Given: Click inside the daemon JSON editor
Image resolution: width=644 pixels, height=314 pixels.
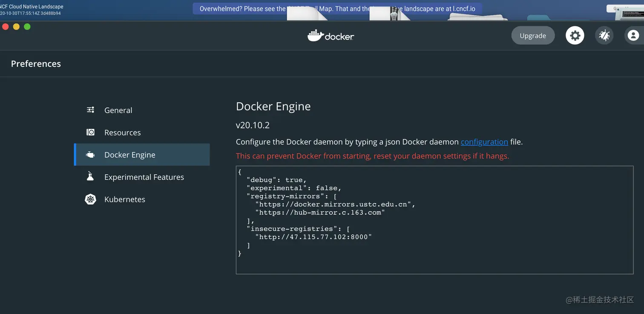Looking at the screenshot, I should (434, 219).
